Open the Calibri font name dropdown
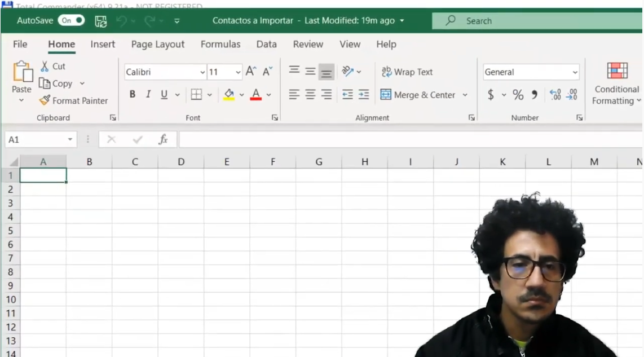This screenshot has height=357, width=644. click(x=202, y=72)
